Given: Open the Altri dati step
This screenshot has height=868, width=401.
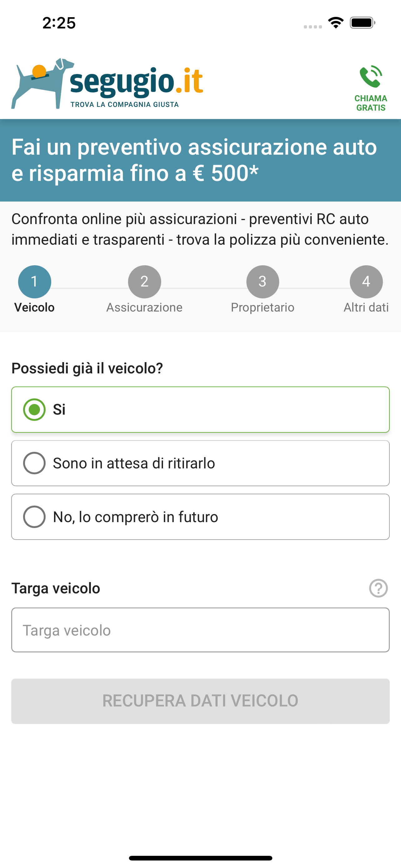Looking at the screenshot, I should [366, 307].
